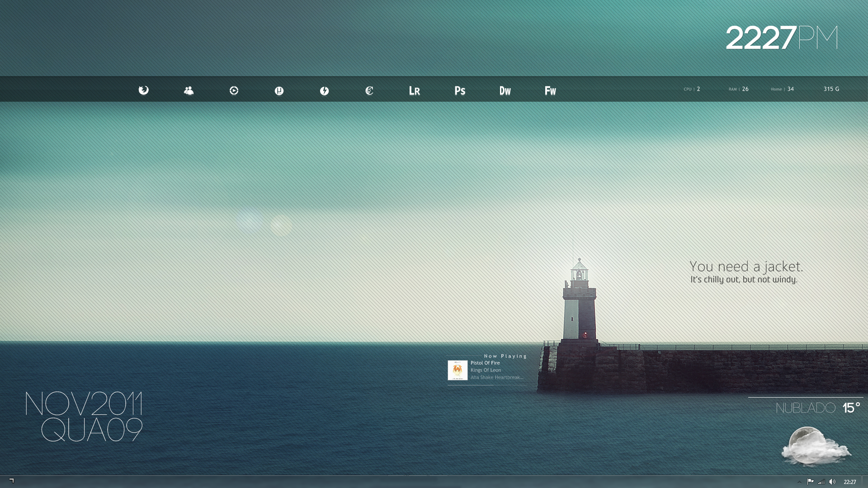Viewport: 868px width, 488px height.
Task: Click the 2227 PM clock widget
Action: point(782,38)
